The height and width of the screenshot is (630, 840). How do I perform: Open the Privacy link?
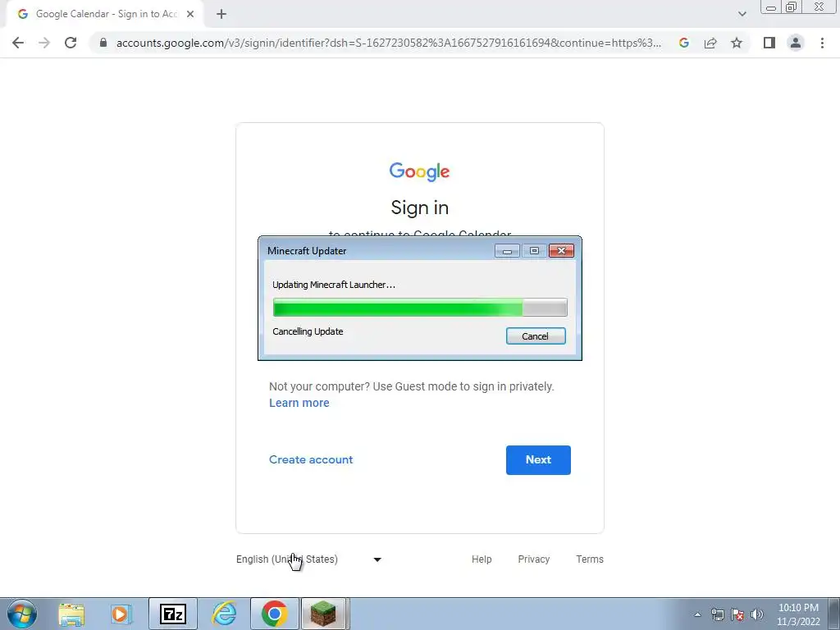(x=533, y=559)
